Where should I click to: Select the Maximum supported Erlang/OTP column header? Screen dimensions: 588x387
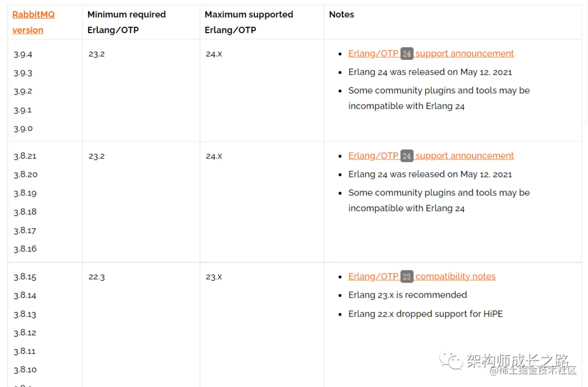click(x=249, y=22)
